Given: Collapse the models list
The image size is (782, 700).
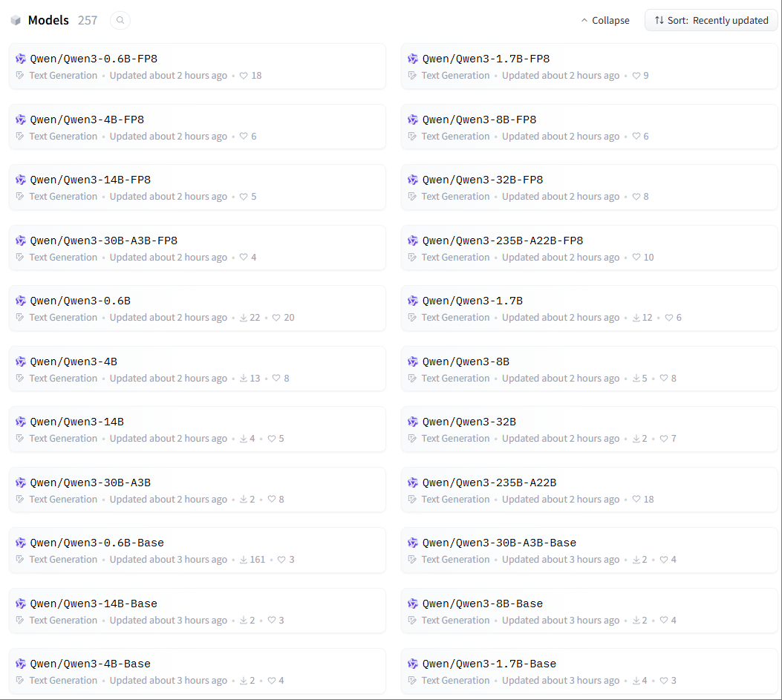Looking at the screenshot, I should coord(605,21).
